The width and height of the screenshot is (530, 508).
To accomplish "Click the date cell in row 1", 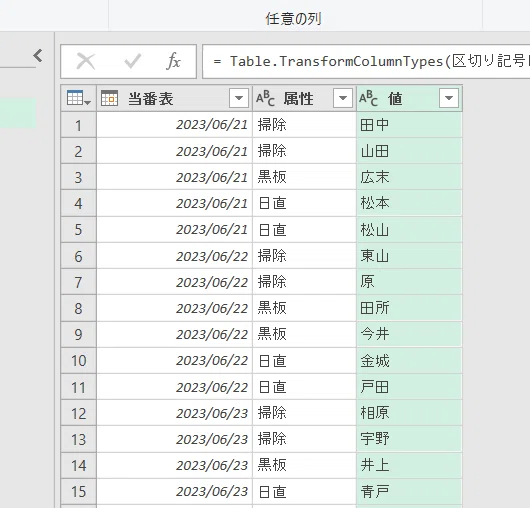I will tap(174, 125).
